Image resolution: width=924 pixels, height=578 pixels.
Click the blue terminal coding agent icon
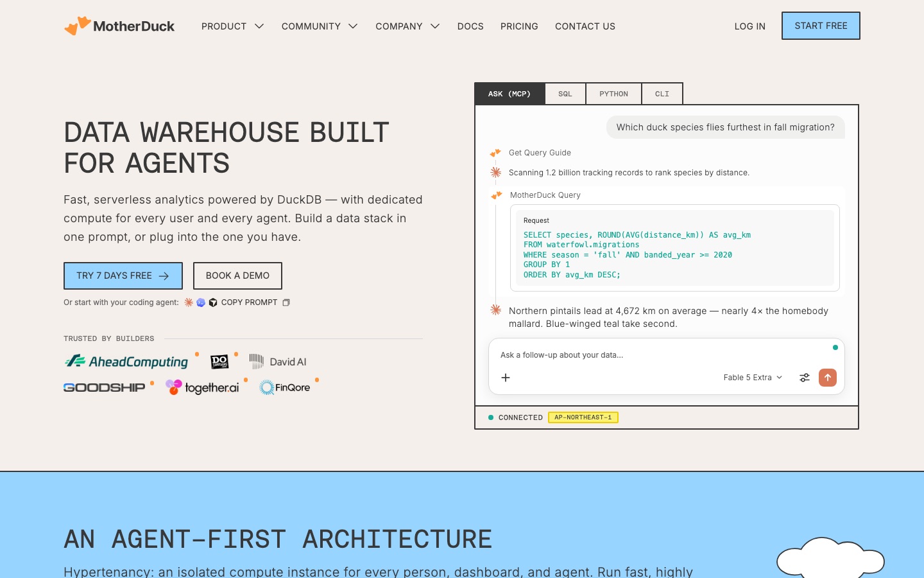point(201,302)
